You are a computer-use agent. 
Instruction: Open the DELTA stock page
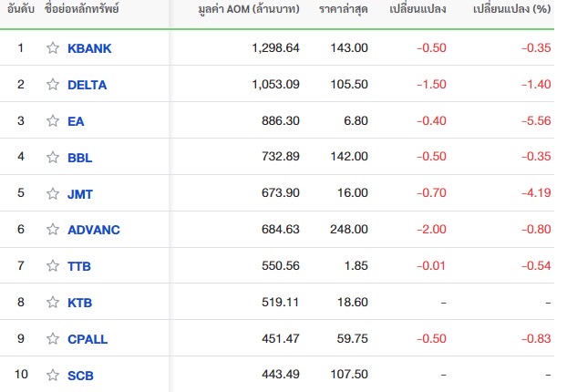(x=88, y=85)
